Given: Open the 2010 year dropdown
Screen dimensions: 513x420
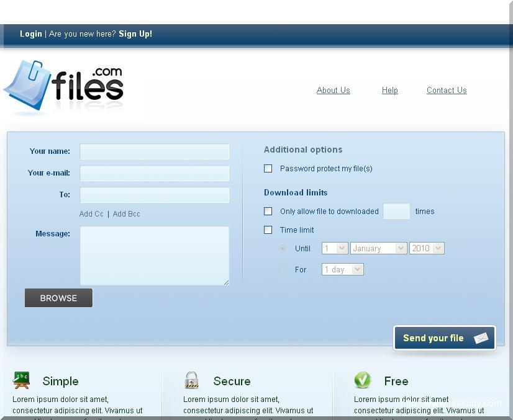Looking at the screenshot, I should [x=426, y=248].
